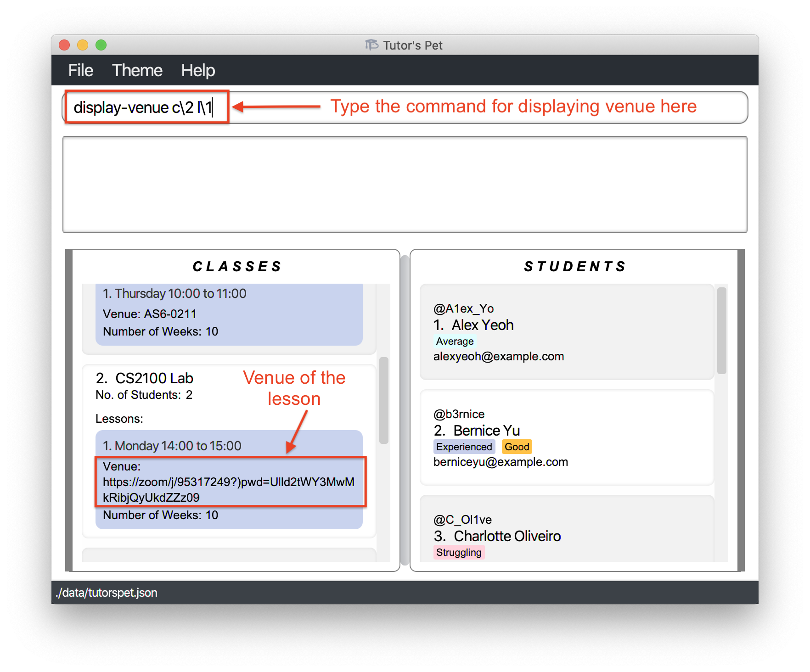This screenshot has width=810, height=672.
Task: Open the Help menu
Action: pyautogui.click(x=198, y=70)
